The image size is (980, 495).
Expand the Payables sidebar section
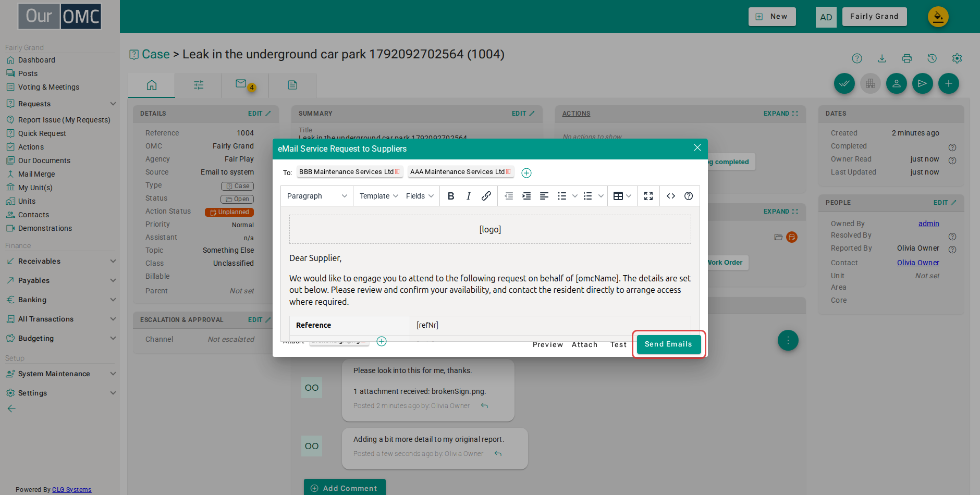coord(60,280)
